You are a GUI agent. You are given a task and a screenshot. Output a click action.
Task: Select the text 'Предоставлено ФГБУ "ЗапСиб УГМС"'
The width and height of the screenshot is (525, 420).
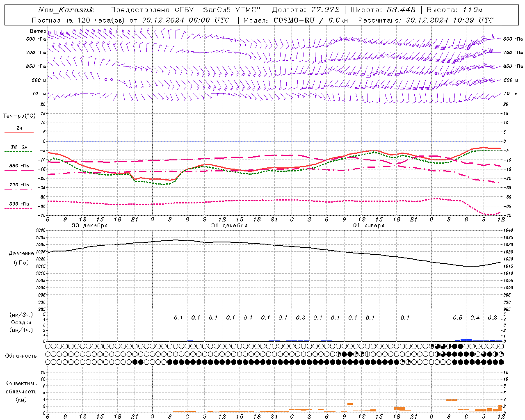click(185, 10)
